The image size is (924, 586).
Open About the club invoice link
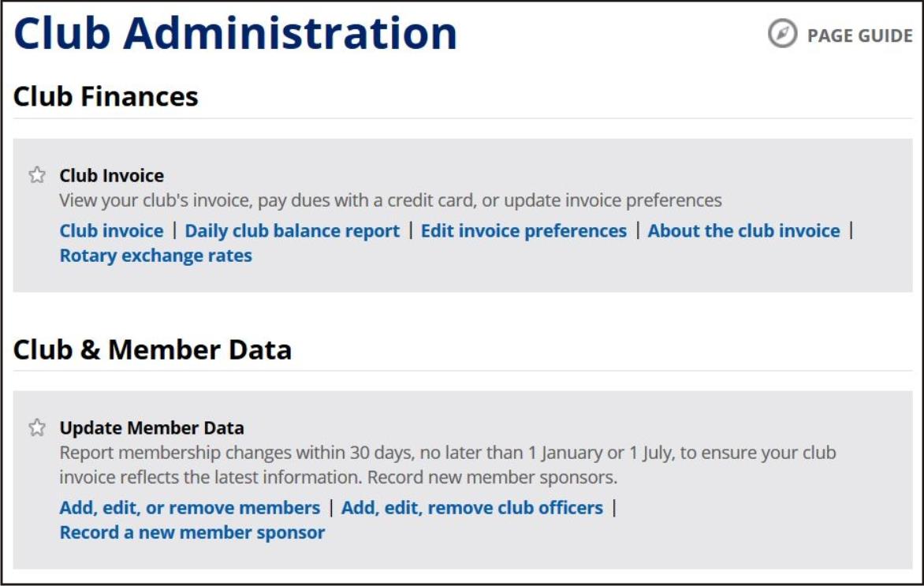[744, 230]
